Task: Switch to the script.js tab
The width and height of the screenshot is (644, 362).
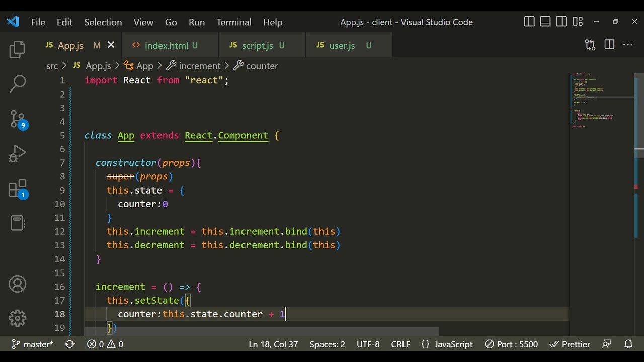Action: (x=257, y=45)
